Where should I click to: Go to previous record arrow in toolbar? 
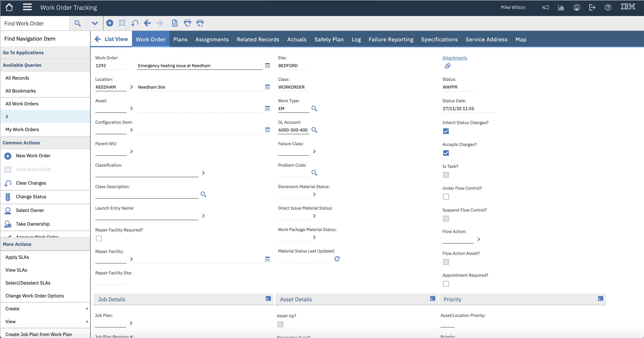point(147,23)
